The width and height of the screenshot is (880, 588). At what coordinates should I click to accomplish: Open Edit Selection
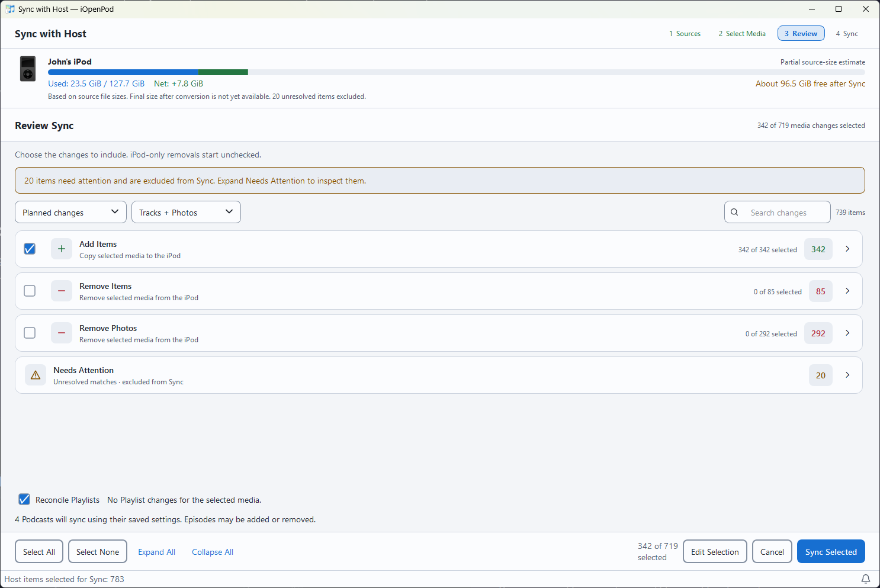[715, 552]
